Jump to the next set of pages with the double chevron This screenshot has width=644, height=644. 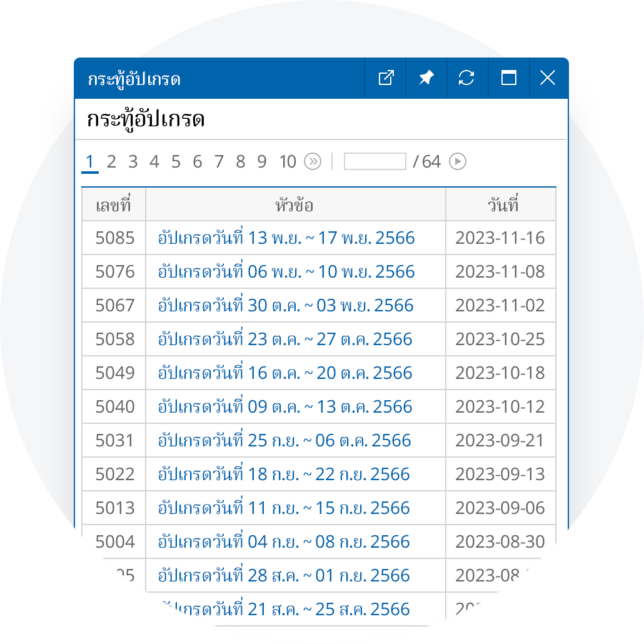(x=313, y=161)
